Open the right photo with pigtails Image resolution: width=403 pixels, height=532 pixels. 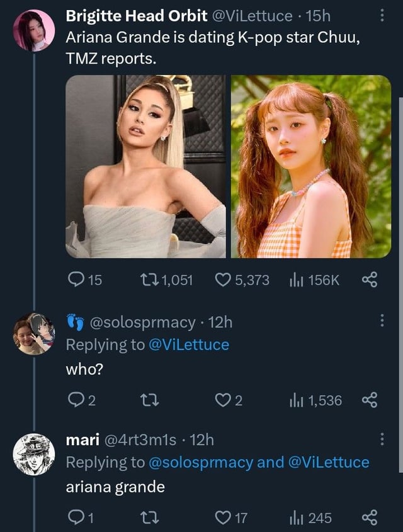click(311, 166)
